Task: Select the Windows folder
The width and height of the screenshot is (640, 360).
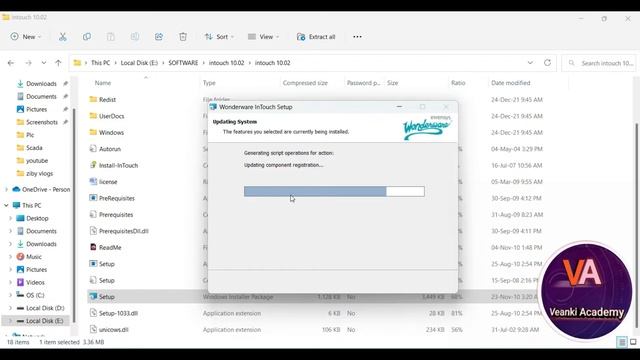Action: click(111, 133)
